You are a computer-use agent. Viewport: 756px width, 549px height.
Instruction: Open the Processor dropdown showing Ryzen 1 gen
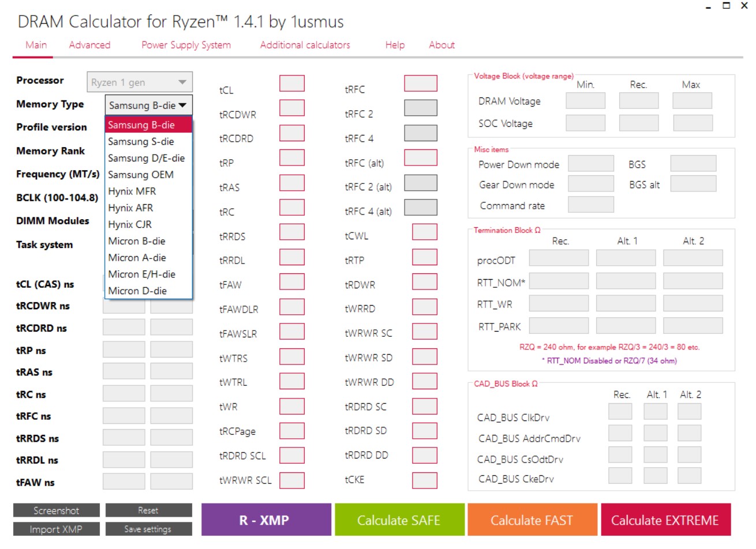[140, 82]
